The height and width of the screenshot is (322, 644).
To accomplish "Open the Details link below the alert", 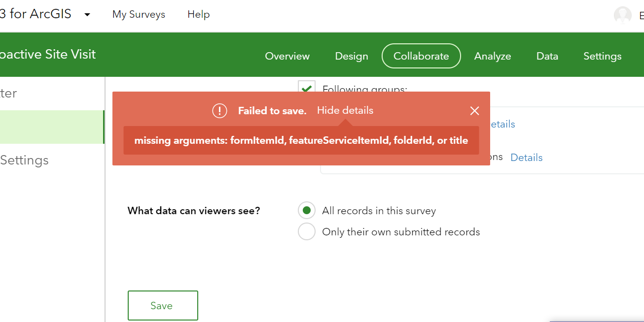I will [526, 158].
